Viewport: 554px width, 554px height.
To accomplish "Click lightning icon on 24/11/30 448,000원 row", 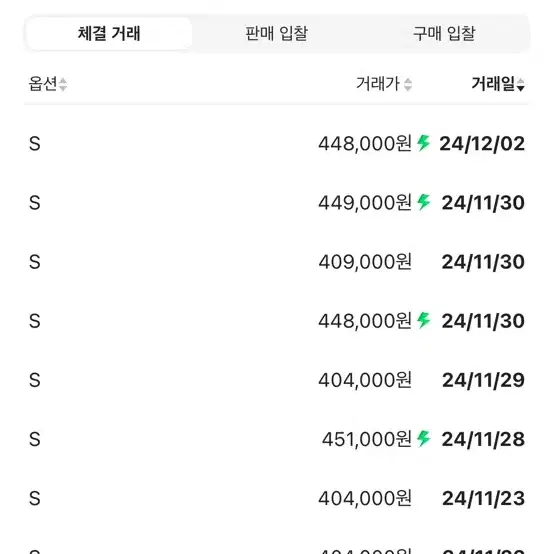I will pos(423,320).
